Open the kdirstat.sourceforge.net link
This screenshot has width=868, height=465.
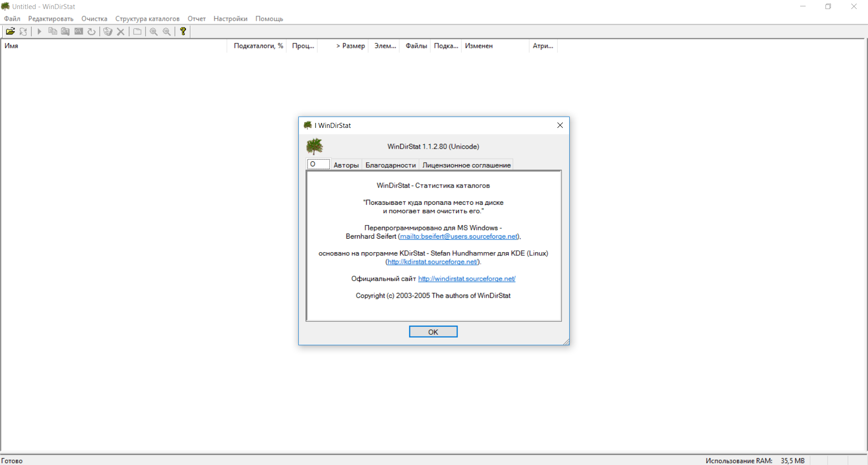point(433,262)
